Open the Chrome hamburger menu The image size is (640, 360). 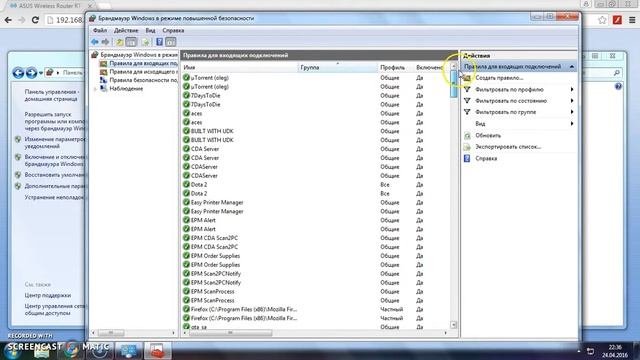(632, 20)
